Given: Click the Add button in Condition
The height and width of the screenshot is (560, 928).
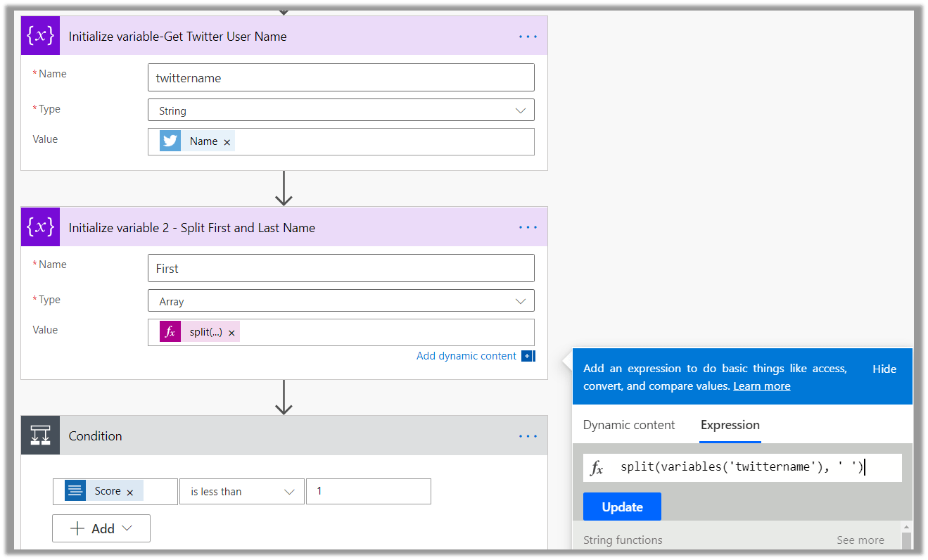Looking at the screenshot, I should (101, 528).
